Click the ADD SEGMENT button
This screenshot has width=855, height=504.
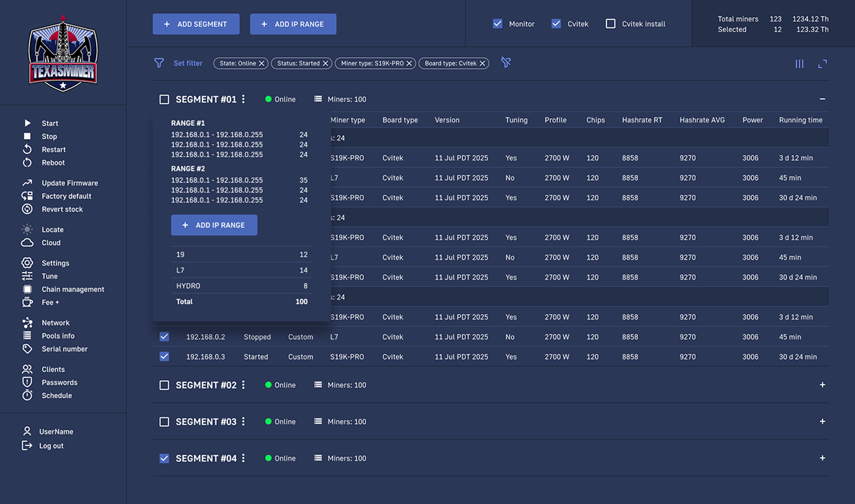196,23
